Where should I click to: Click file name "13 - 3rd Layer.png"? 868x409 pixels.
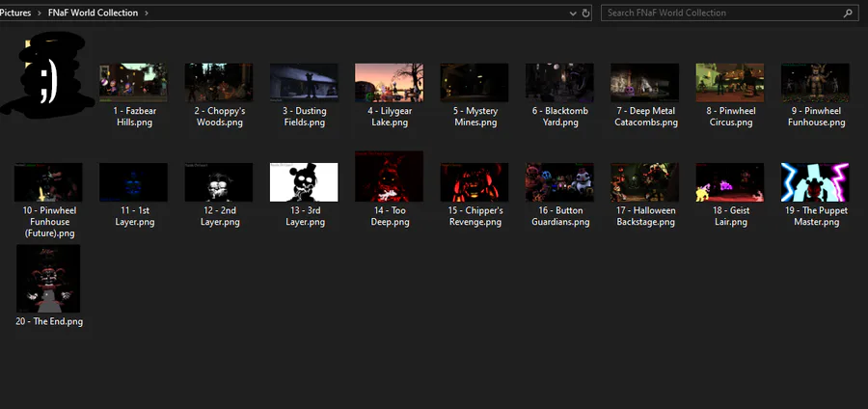[x=305, y=216]
